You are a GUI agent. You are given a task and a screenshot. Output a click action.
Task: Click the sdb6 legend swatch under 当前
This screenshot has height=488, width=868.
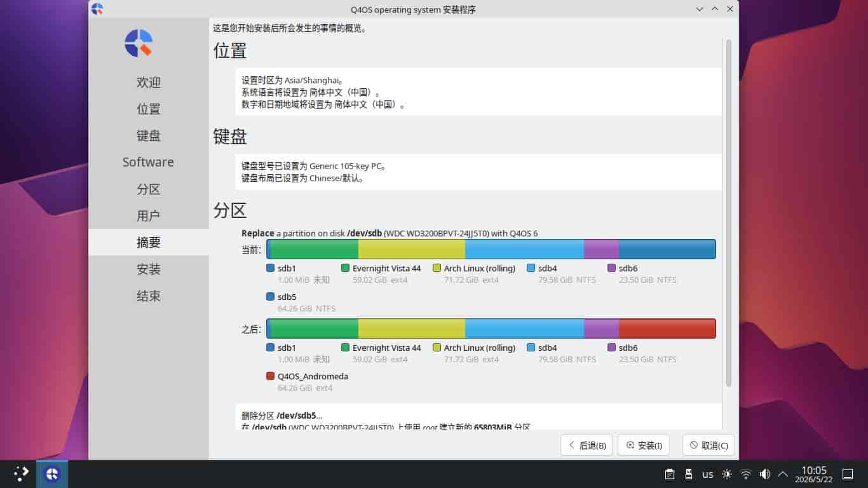pyautogui.click(x=612, y=268)
